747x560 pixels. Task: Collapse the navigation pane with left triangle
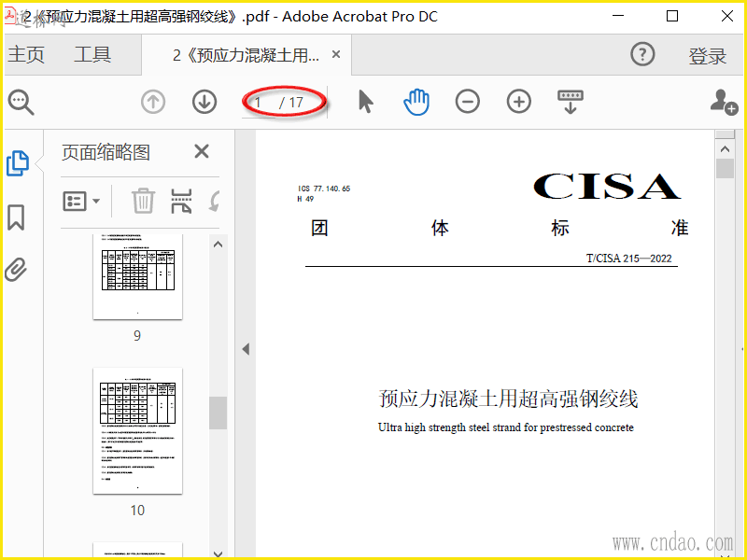(x=246, y=349)
